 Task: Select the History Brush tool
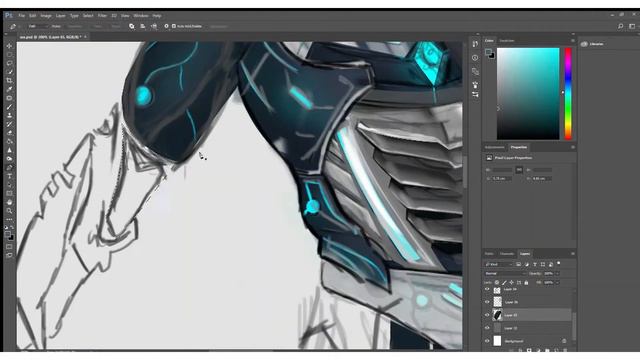(x=9, y=124)
